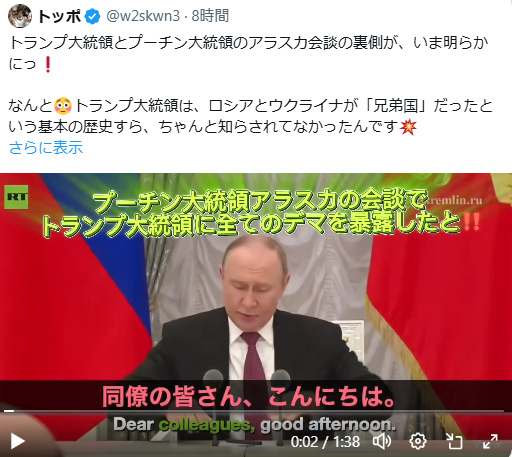Open the display name トッポ

click(59, 16)
